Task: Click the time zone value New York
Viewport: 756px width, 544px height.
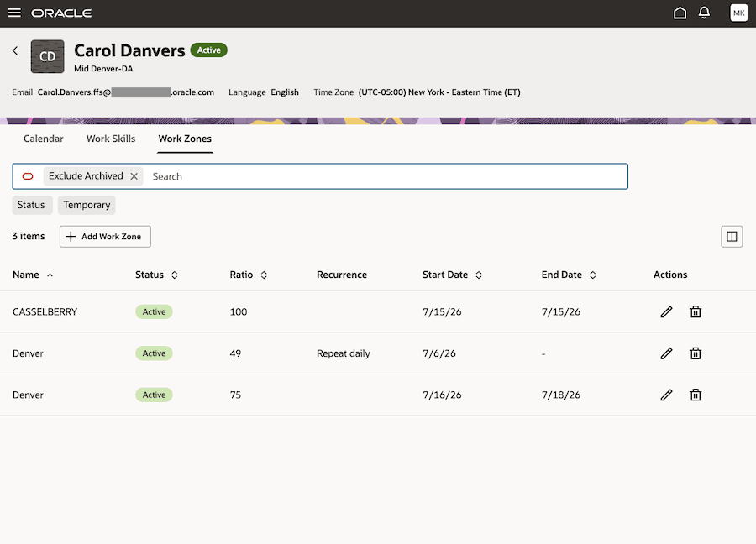Action: pyautogui.click(x=439, y=92)
